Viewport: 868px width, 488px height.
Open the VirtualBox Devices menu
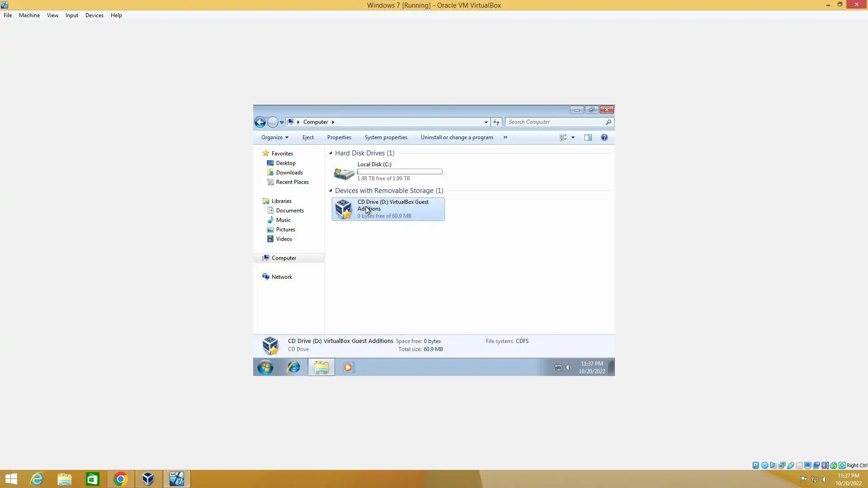pos(94,15)
